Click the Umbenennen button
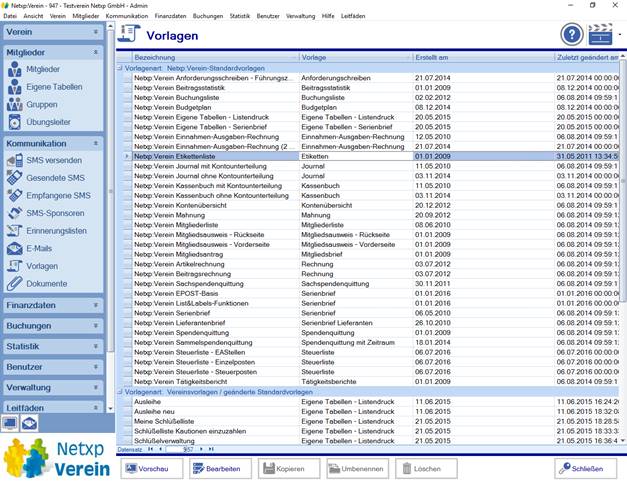The width and height of the screenshot is (627, 481). tap(358, 469)
